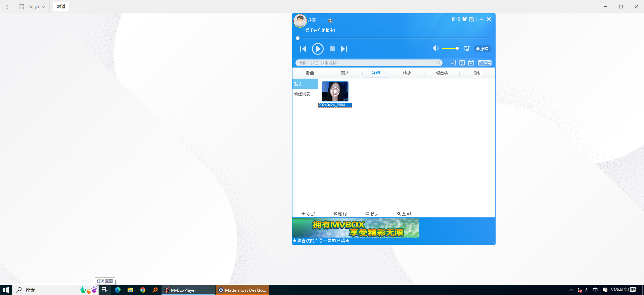Click the 和喜欢的人录一首MV合唱 link

pyautogui.click(x=321, y=241)
